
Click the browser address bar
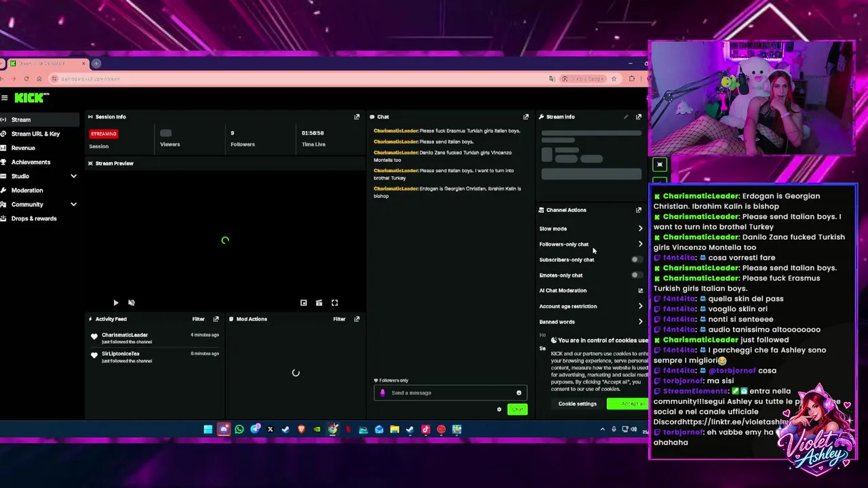(298, 79)
